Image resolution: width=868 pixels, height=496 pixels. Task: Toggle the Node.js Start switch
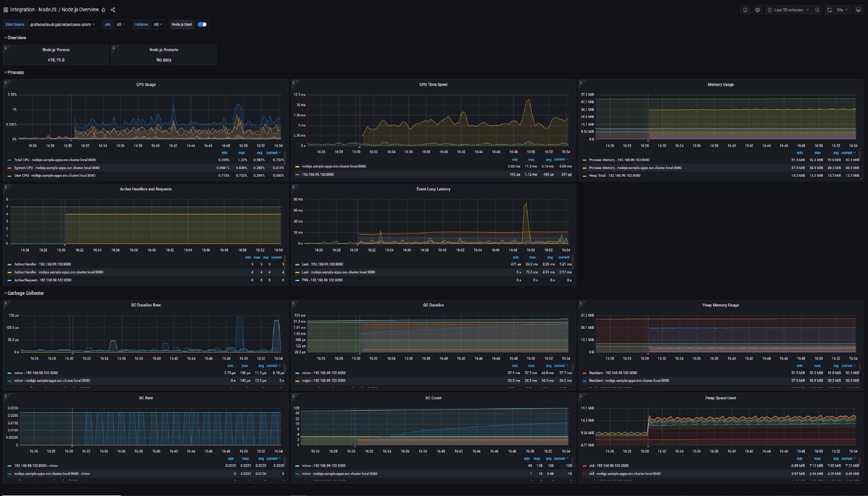[x=202, y=24]
